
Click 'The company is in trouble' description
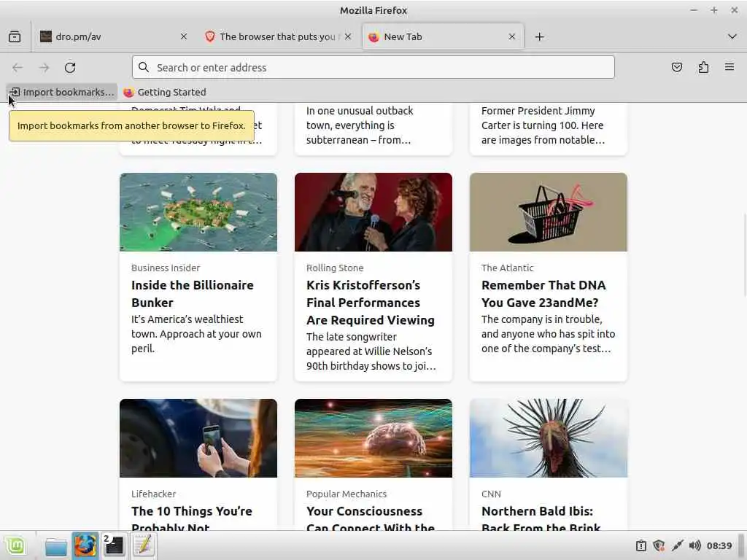(x=548, y=334)
